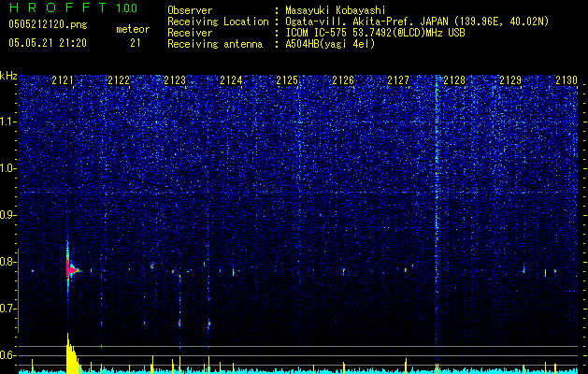Screen dimensions: 588x374
Task: Click the 2121 time marker
Action: click(63, 80)
